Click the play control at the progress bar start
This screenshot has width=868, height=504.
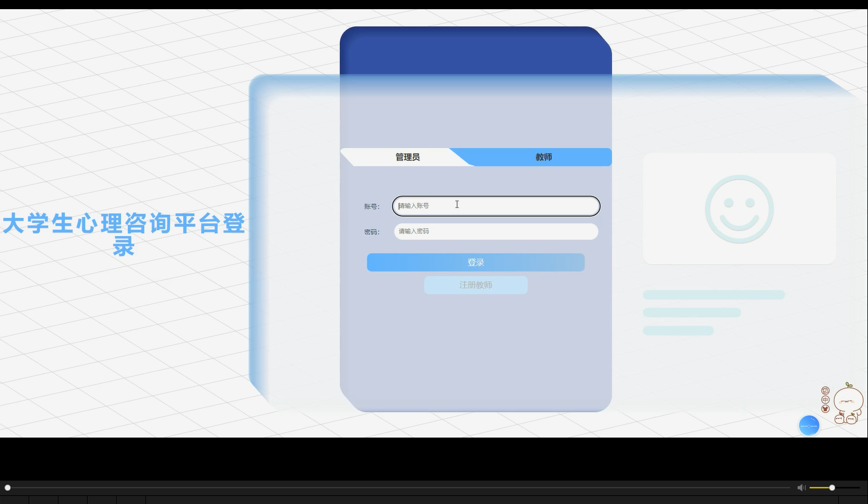(7, 487)
